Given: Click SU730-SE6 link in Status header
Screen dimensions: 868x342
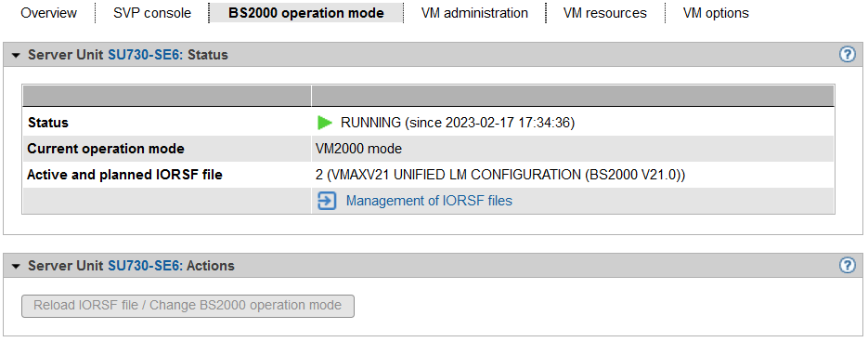Looking at the screenshot, I should [145, 55].
